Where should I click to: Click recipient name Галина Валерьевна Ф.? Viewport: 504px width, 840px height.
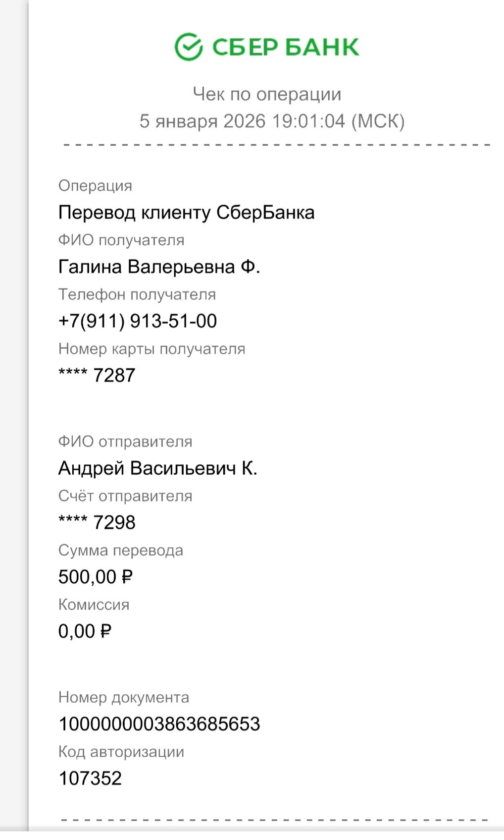(x=159, y=267)
